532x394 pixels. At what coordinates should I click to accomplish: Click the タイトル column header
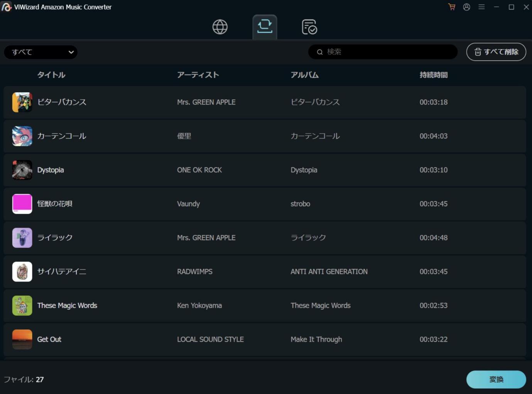pos(51,75)
